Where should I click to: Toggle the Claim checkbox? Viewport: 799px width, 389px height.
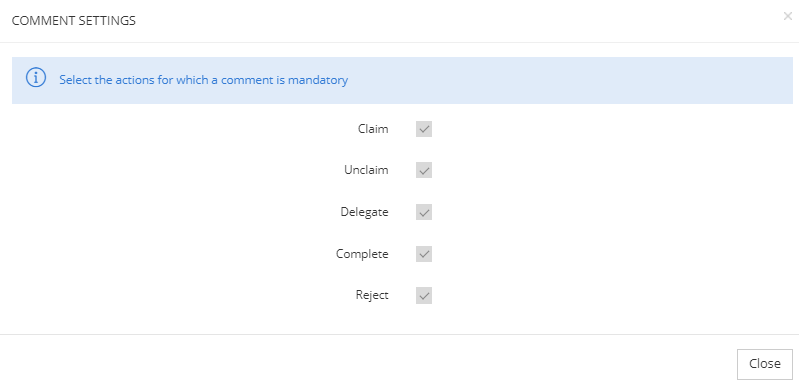[424, 129]
